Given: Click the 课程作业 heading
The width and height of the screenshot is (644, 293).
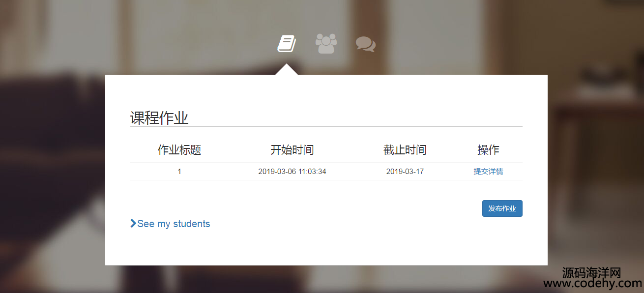Looking at the screenshot, I should pyautogui.click(x=159, y=118).
